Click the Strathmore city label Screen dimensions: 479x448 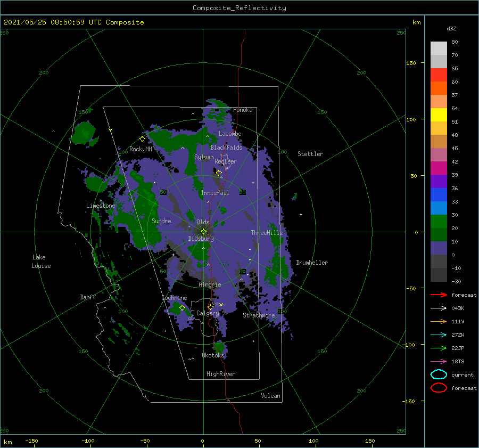(x=259, y=315)
